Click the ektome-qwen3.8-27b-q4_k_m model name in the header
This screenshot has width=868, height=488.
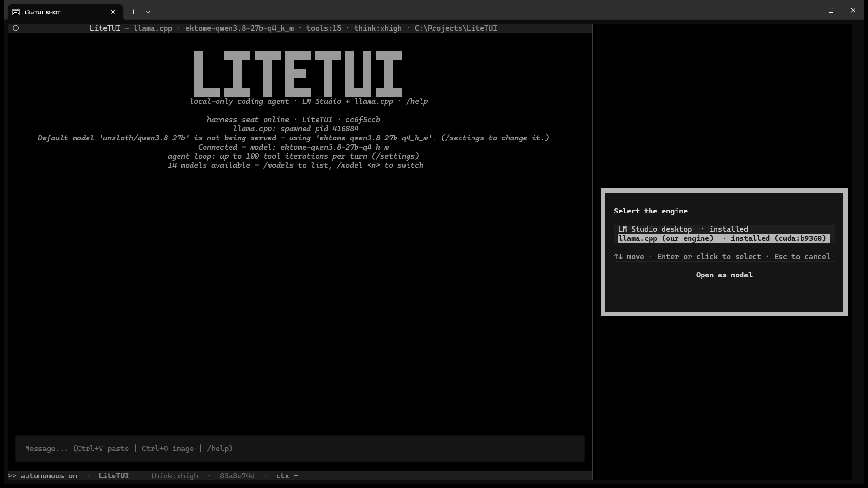(239, 28)
